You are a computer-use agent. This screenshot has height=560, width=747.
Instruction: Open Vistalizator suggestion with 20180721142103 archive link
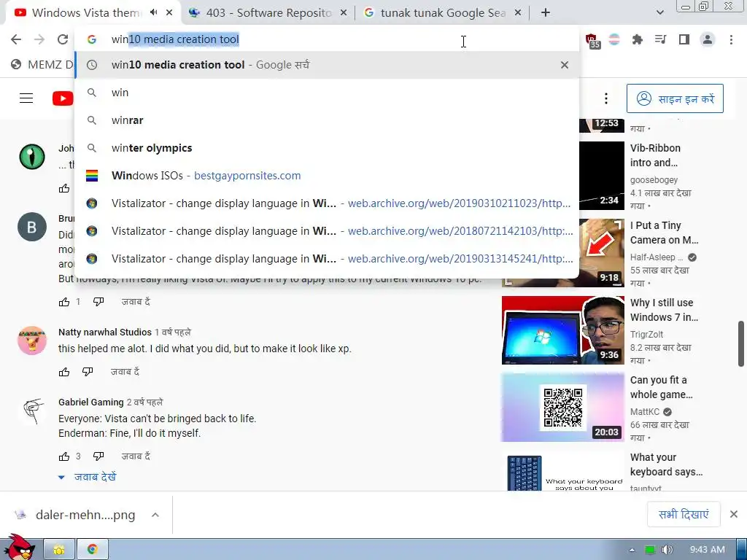(x=328, y=231)
